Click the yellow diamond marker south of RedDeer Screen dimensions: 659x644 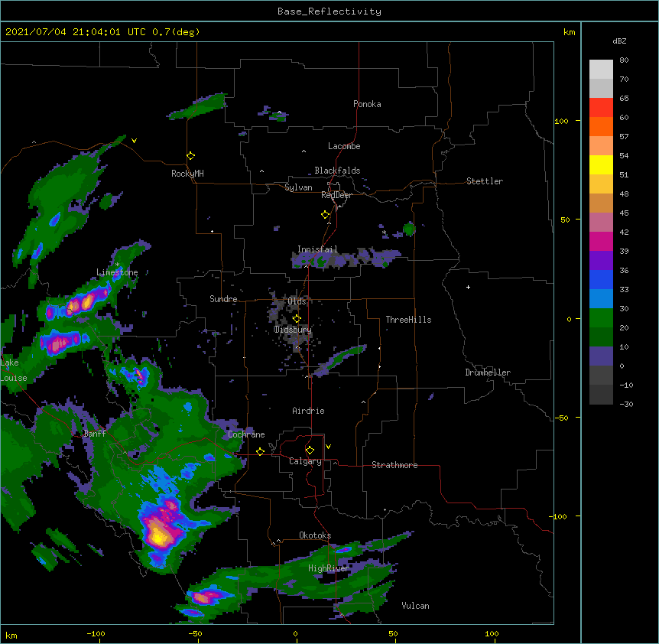tap(326, 215)
